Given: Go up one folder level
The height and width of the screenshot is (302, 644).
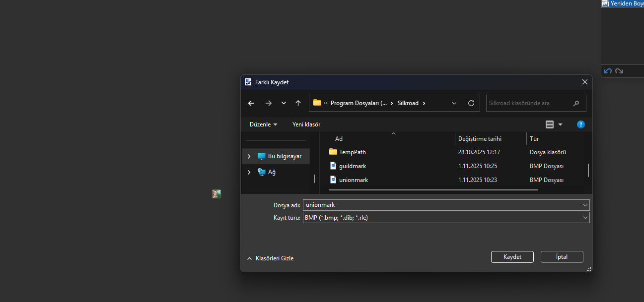Looking at the screenshot, I should (x=298, y=103).
